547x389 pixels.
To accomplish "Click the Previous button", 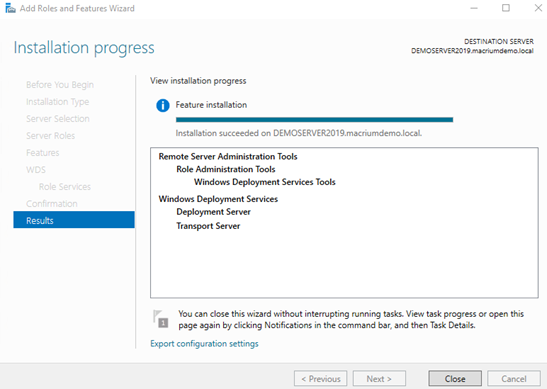I will (x=321, y=379).
